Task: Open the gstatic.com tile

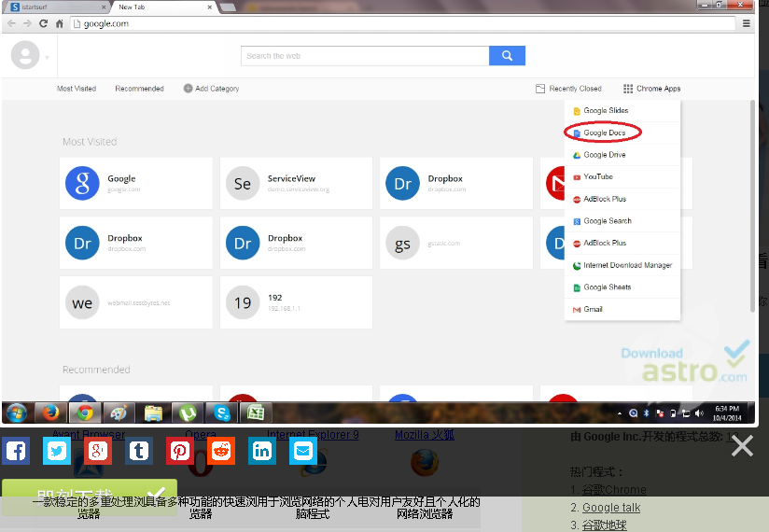Action: pyautogui.click(x=456, y=243)
